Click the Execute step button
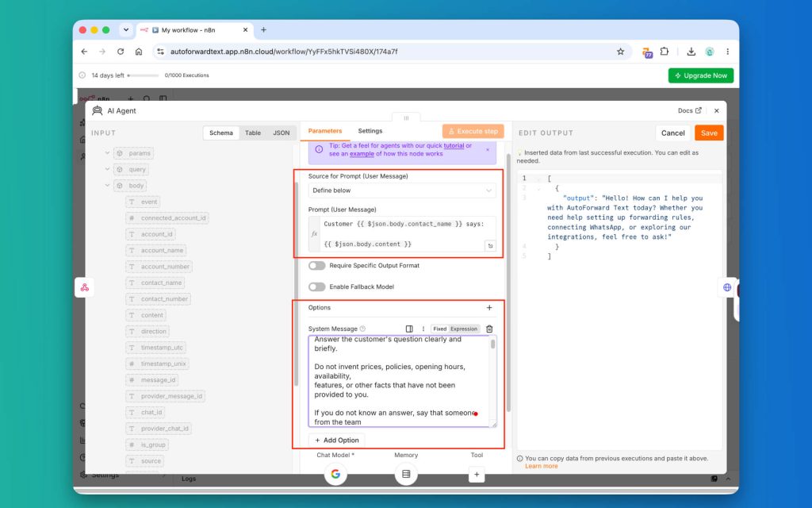The image size is (812, 508). pyautogui.click(x=473, y=131)
